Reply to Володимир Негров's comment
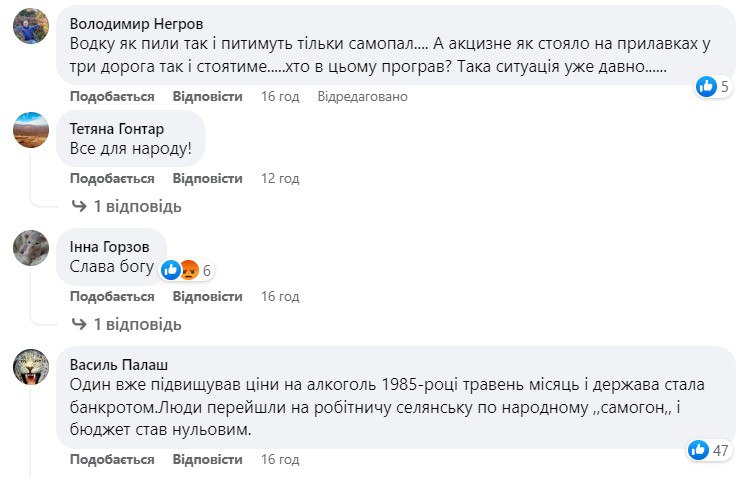750x477 pixels. coord(207,97)
